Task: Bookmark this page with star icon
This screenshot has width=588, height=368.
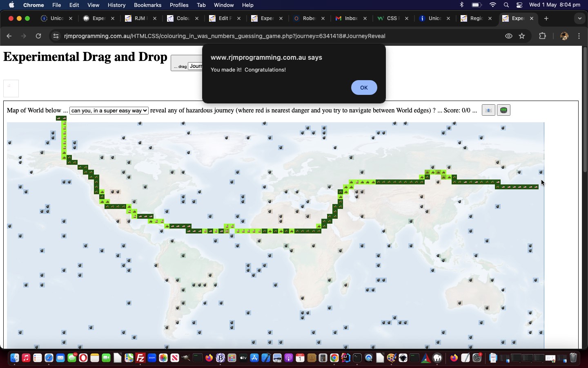Action: [x=522, y=36]
